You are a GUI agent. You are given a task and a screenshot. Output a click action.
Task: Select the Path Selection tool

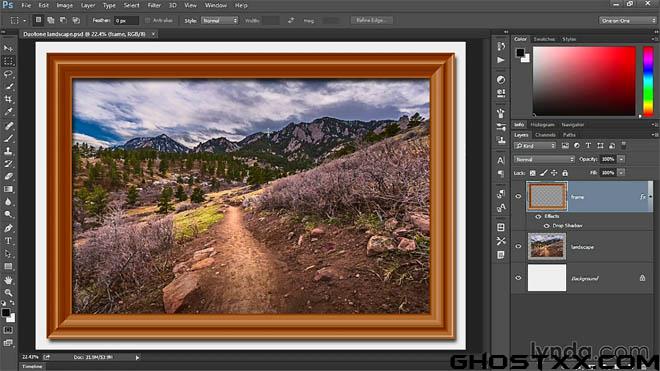[x=8, y=254]
